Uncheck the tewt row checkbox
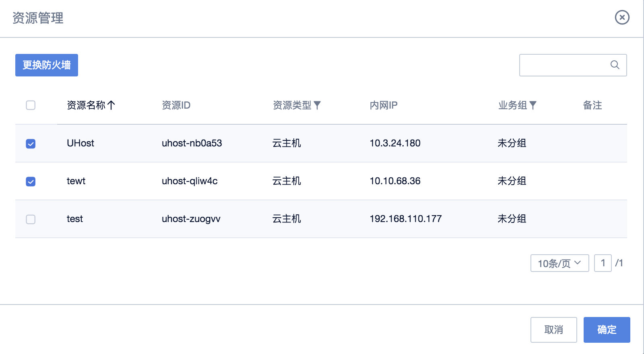This screenshot has width=644, height=354. [31, 181]
